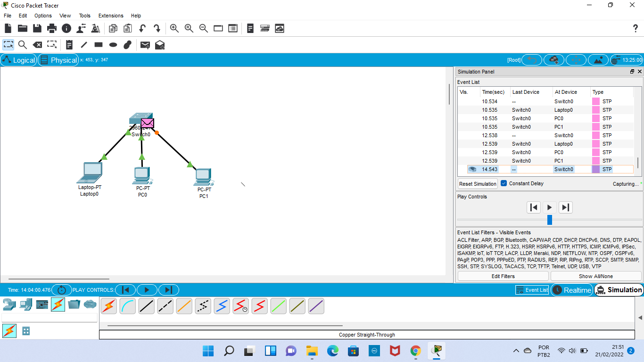Capture forward in the Simulation Panel controls

(565, 207)
